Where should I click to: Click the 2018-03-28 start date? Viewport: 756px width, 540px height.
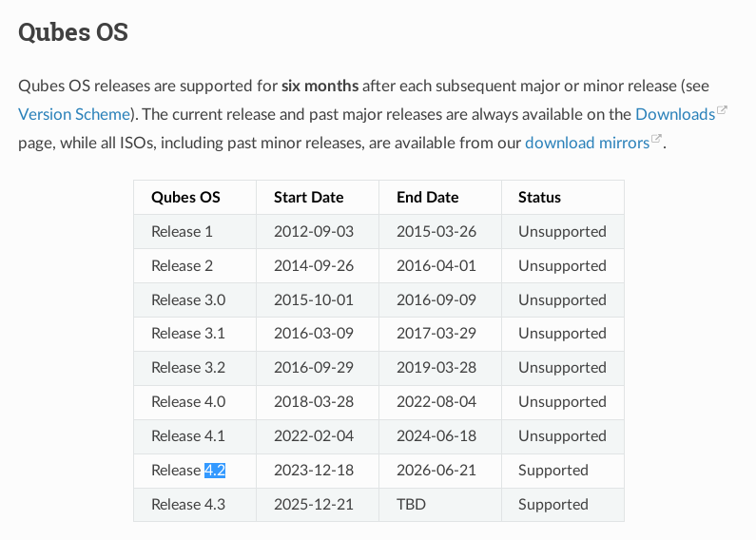313,401
